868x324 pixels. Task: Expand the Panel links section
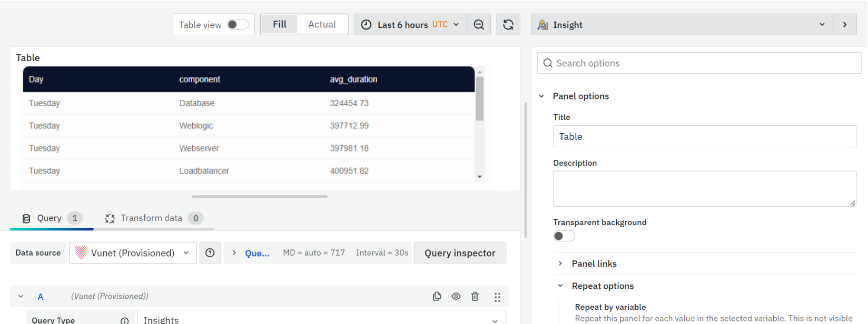tap(594, 264)
